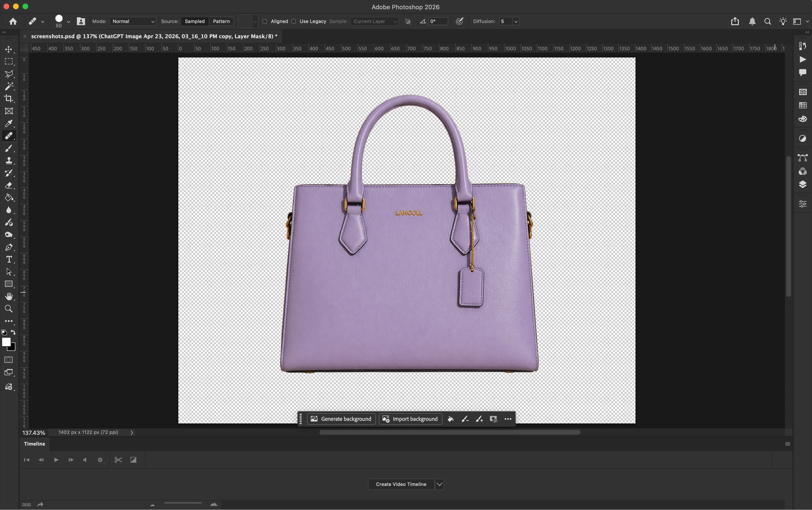Viewport: 812px width, 510px height.
Task: Select the Hand tool
Action: (x=9, y=297)
